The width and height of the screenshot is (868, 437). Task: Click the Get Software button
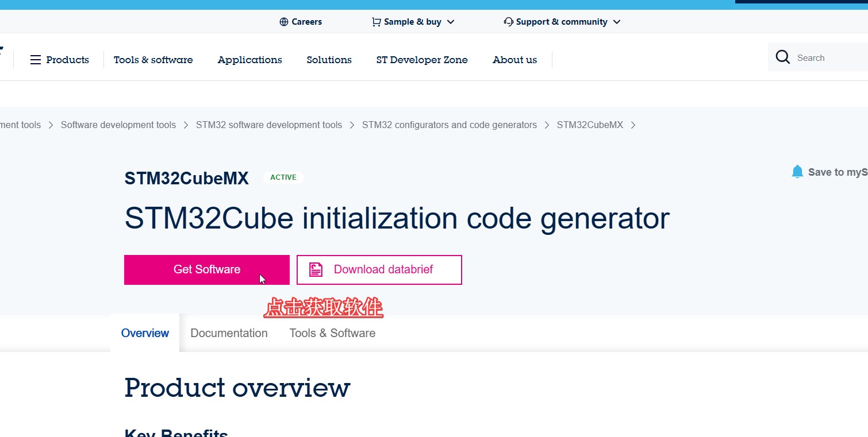[207, 269]
